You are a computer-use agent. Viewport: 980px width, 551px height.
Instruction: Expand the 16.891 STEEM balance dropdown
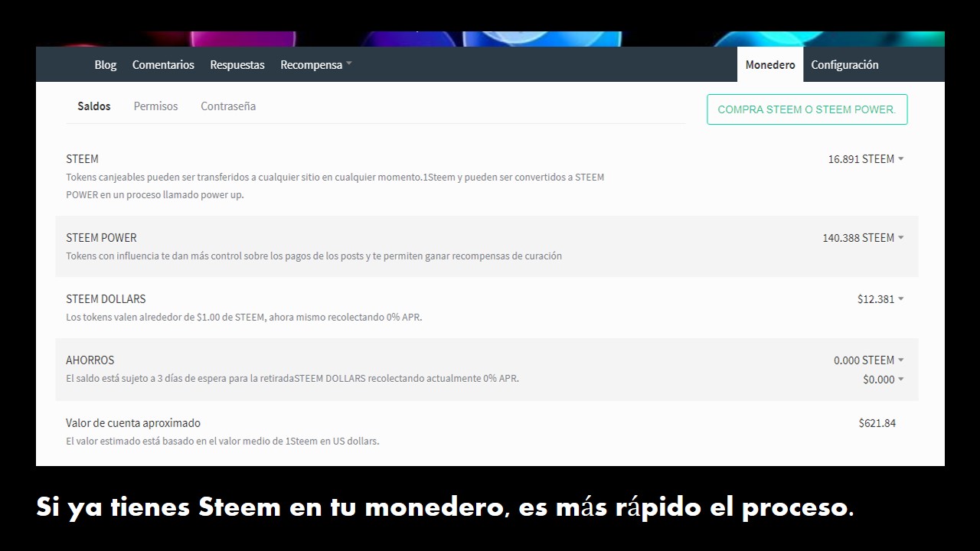866,159
